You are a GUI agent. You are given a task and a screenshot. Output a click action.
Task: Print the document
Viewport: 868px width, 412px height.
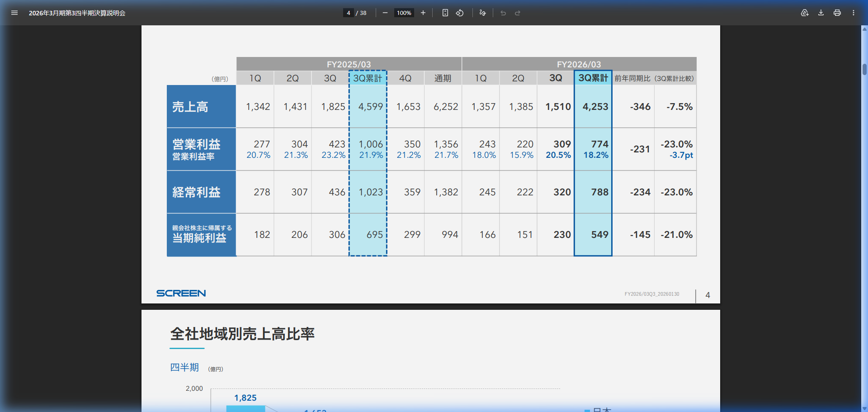837,13
